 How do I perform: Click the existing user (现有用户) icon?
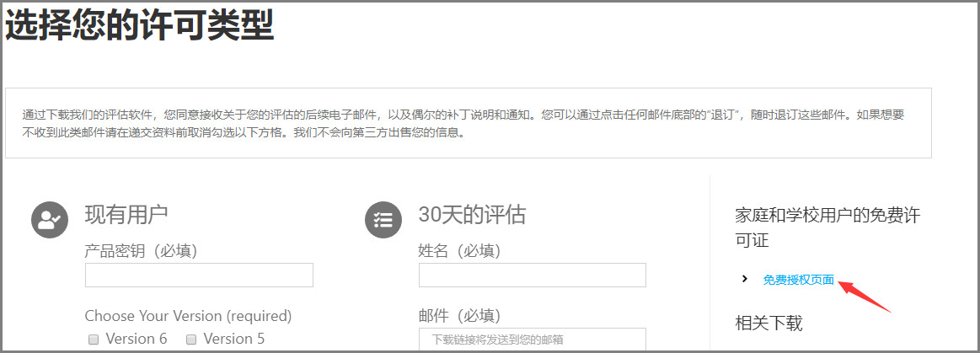(50, 220)
